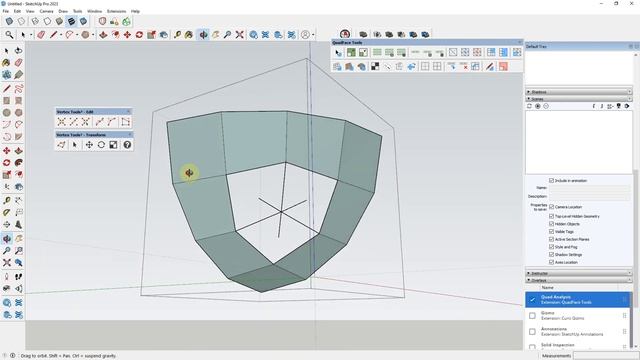The image size is (640, 360).
Task: Click the Overlays list vertical scrollbar
Action: [632, 320]
